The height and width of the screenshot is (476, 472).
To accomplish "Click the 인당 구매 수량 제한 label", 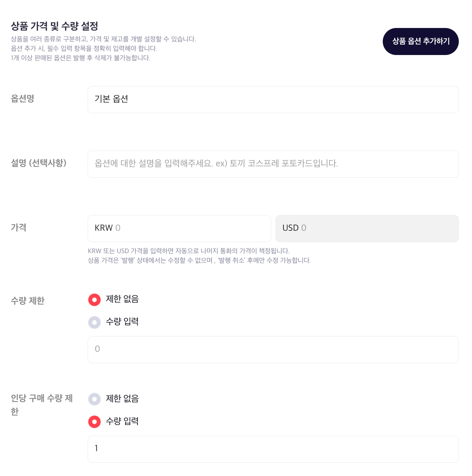I will (42, 405).
